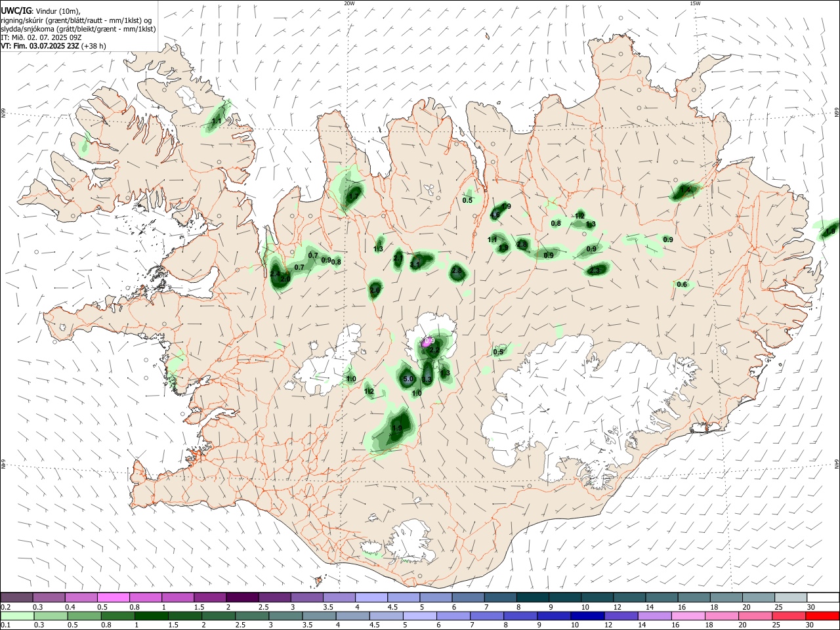Pick the upper-row swatch labeled 1.5
Screen dimensions: 840x630
click(209, 597)
